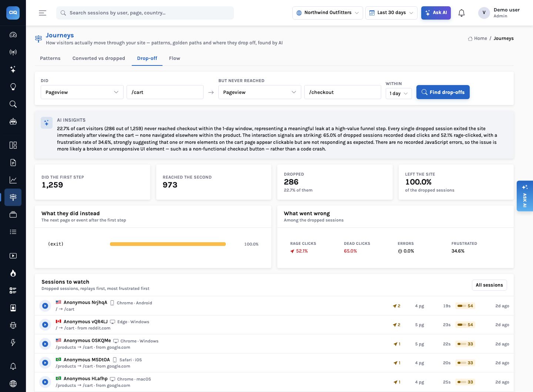Open the lightning bolt sidebar icon
Screen dimensions: 533x392
[13, 343]
